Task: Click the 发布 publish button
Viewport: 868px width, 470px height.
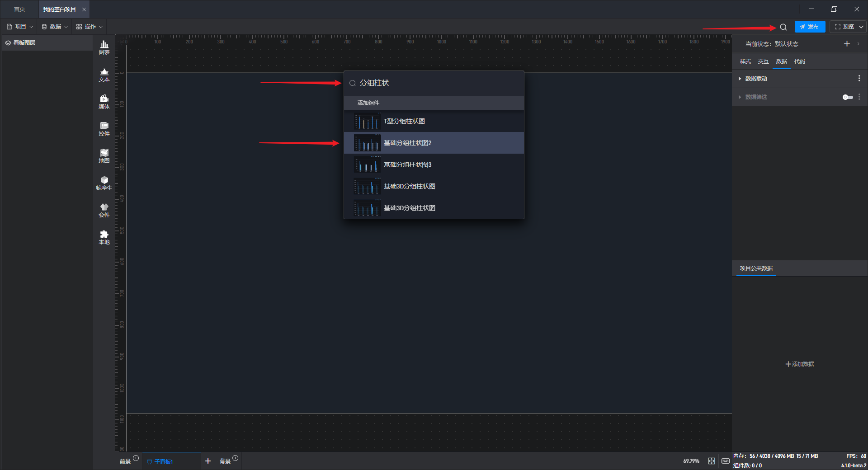Action: (810, 27)
